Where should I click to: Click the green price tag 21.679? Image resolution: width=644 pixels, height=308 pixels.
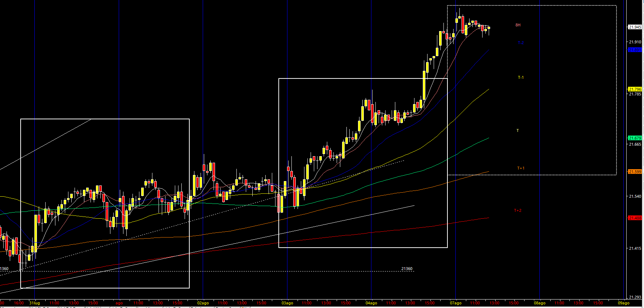pos(635,138)
